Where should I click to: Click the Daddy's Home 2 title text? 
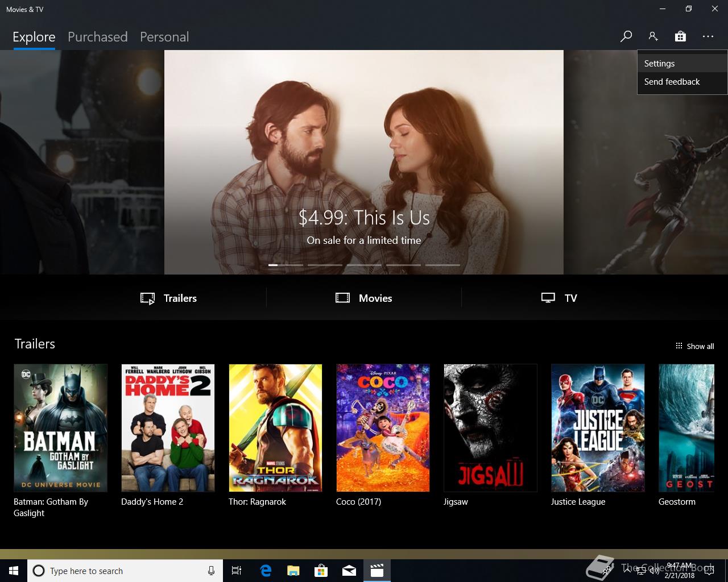[152, 502]
